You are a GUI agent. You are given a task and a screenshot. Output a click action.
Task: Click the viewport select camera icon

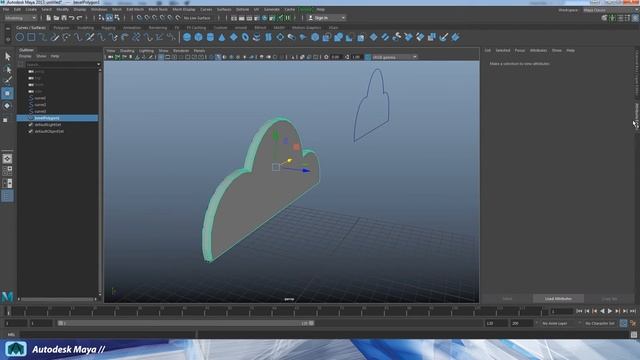click(110, 57)
